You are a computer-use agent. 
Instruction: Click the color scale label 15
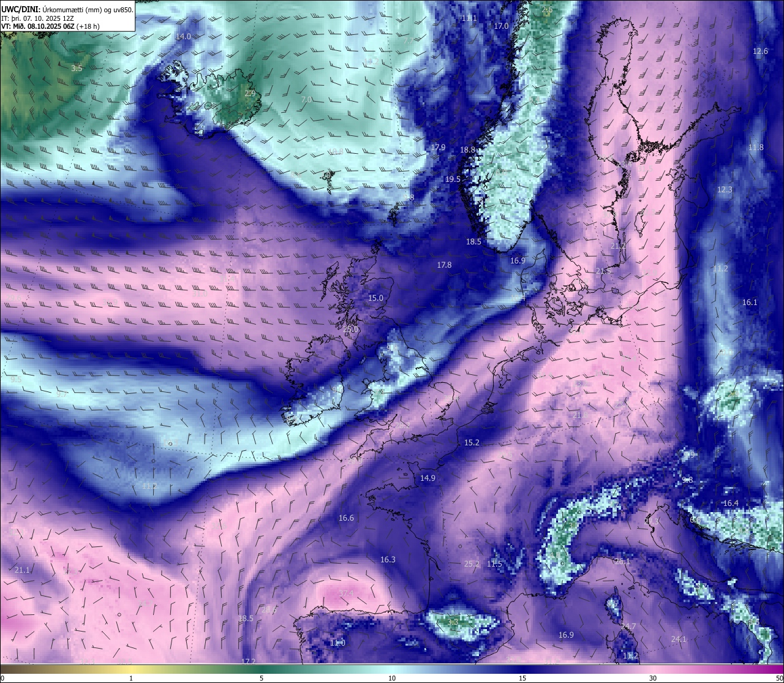click(522, 678)
